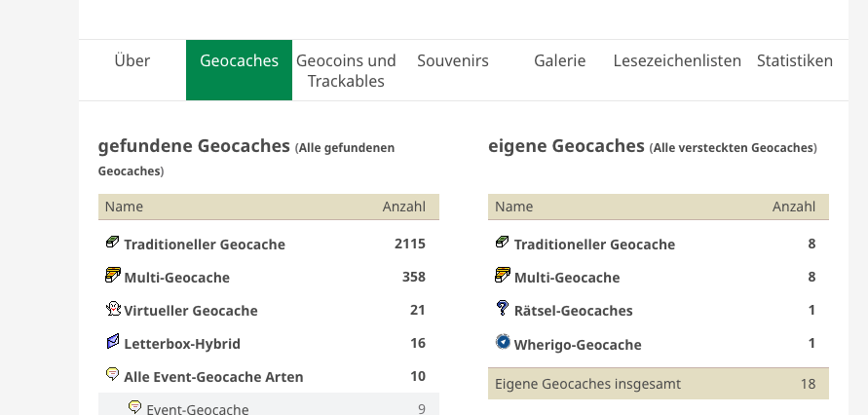Click the Event-Geocache sub-item icon
Screen dimensions: 868x415
pyautogui.click(x=134, y=407)
